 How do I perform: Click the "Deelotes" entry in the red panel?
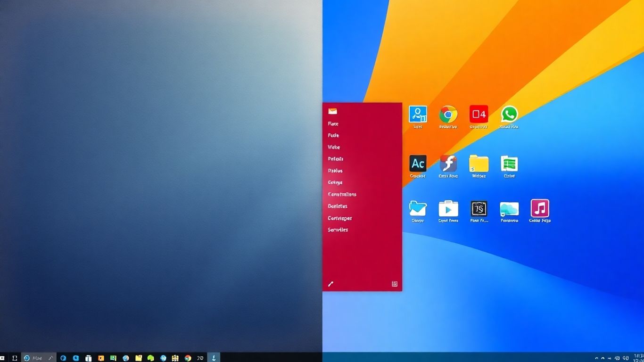tap(338, 206)
